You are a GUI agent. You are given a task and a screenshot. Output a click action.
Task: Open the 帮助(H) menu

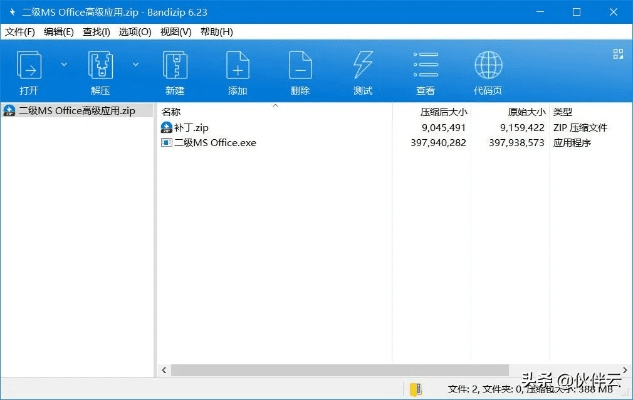tap(216, 32)
